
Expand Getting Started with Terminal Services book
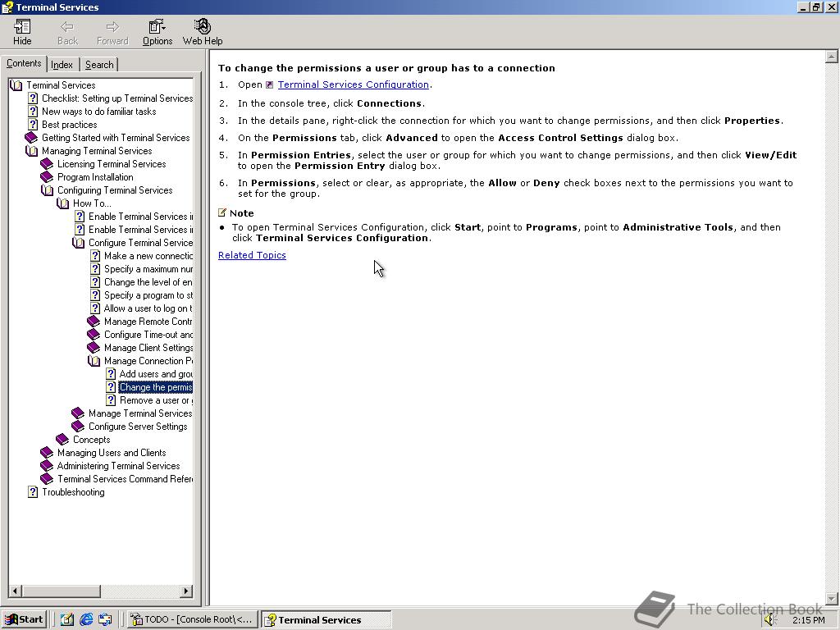(x=32, y=138)
